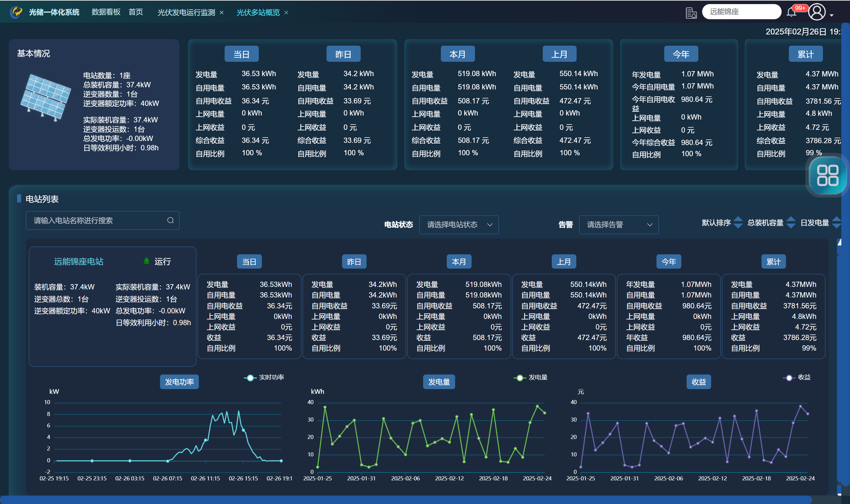The image size is (850, 504).
Task: Expand the user account dropdown arrow
Action: [832, 15]
